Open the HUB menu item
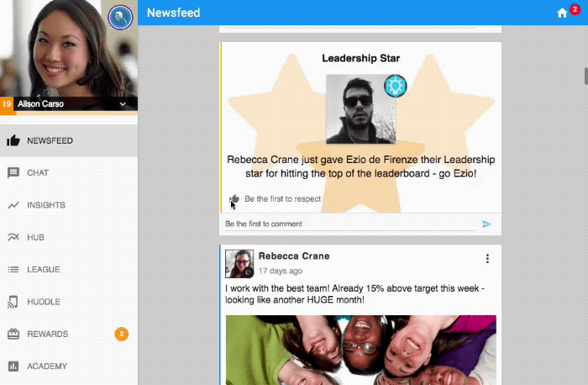This screenshot has width=588, height=385. (x=35, y=238)
